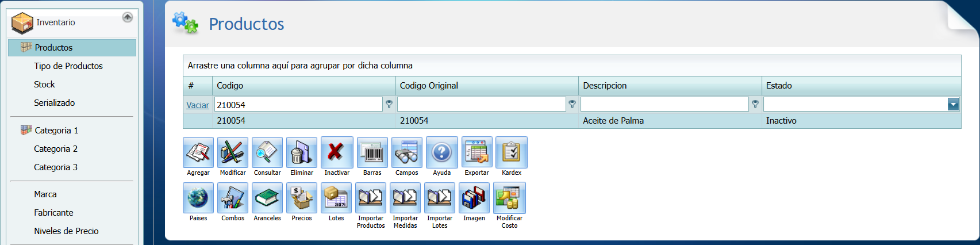
Task: Sort by the Estado column header
Action: pyautogui.click(x=862, y=86)
